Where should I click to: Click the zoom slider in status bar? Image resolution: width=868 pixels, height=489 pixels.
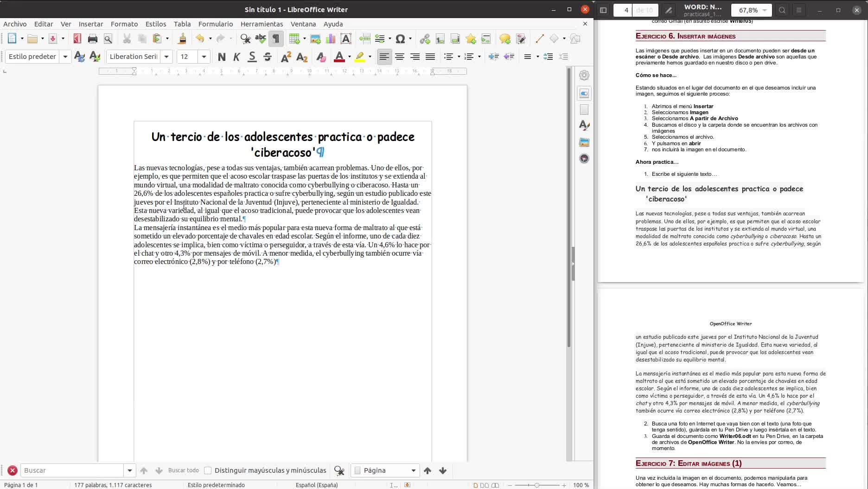coord(536,485)
